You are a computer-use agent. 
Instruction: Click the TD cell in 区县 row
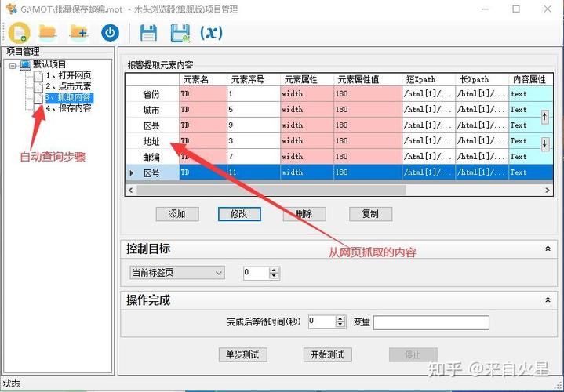[203, 125]
